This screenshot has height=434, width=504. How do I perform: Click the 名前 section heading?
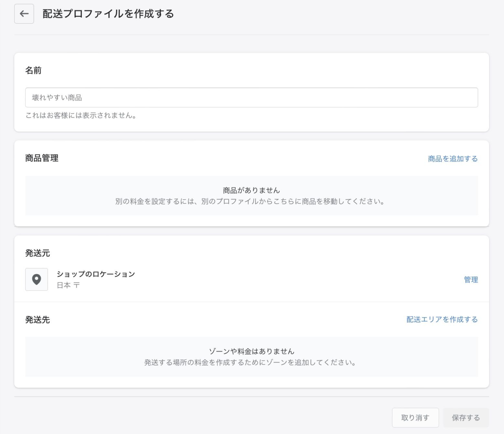tap(33, 70)
